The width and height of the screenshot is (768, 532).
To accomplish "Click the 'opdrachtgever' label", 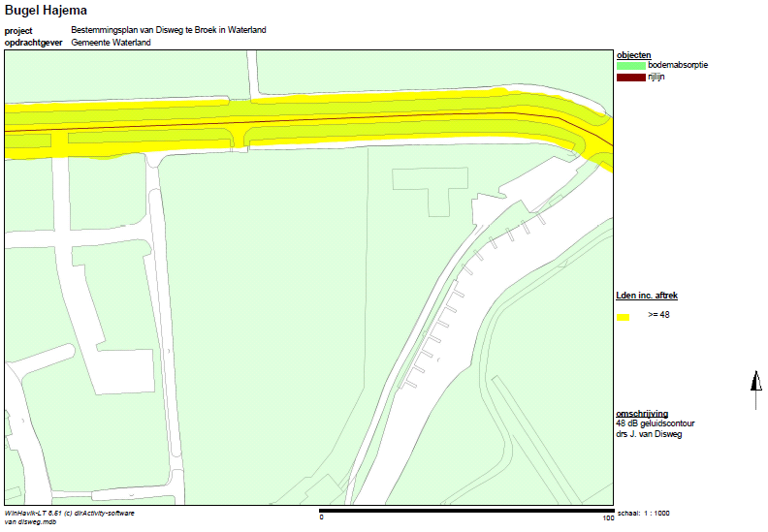I will pyautogui.click(x=33, y=43).
